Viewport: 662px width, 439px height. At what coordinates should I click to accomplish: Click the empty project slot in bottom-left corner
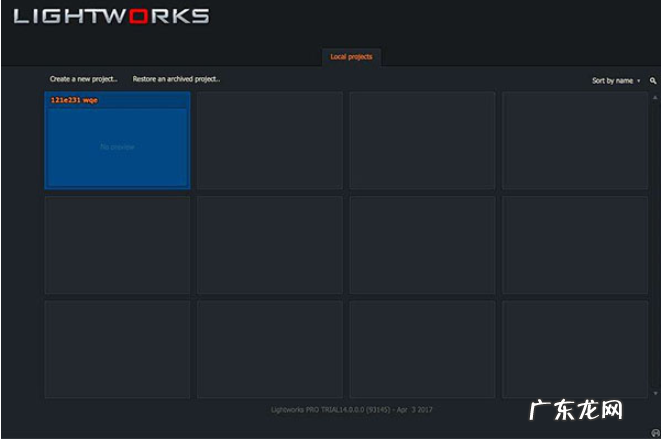pyautogui.click(x=117, y=349)
